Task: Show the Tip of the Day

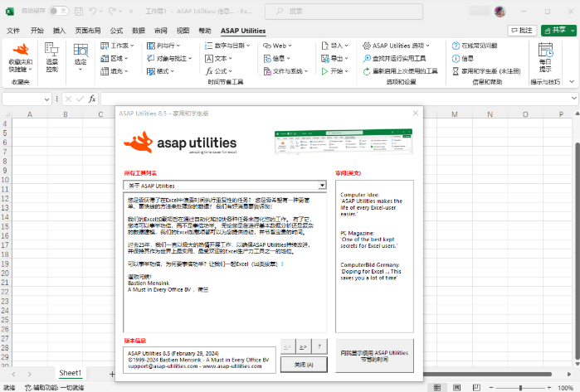Action: [545, 58]
